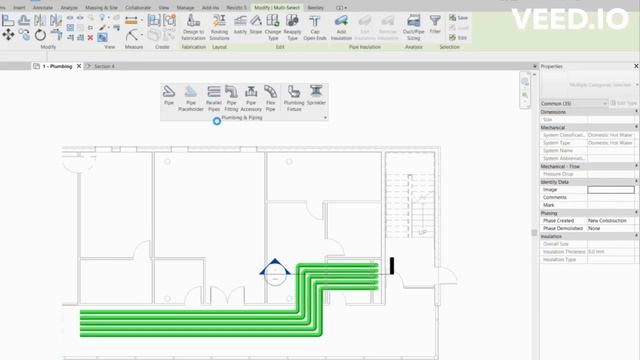640x360 pixels.
Task: Click the Copy tool icon
Action: click(24, 35)
